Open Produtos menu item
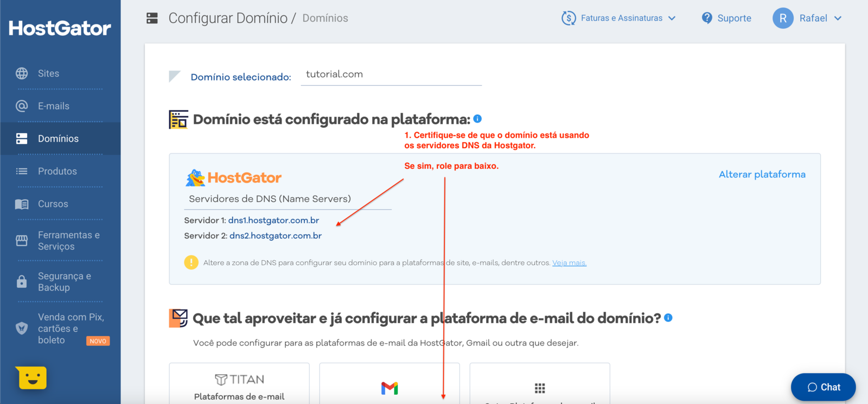 coord(60,171)
